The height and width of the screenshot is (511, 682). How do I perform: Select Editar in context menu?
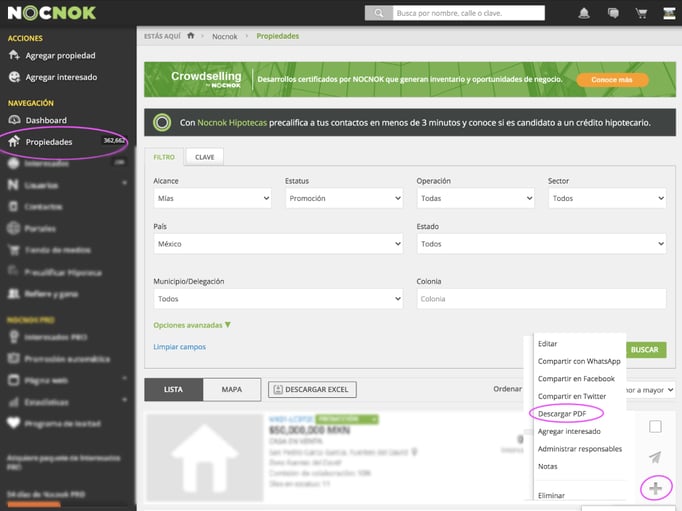tap(547, 344)
